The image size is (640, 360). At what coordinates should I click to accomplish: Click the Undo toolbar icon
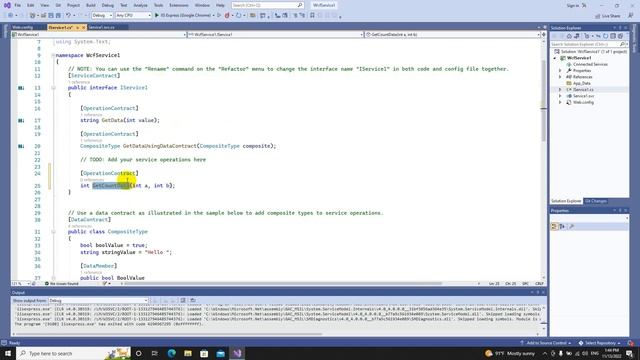[68, 16]
